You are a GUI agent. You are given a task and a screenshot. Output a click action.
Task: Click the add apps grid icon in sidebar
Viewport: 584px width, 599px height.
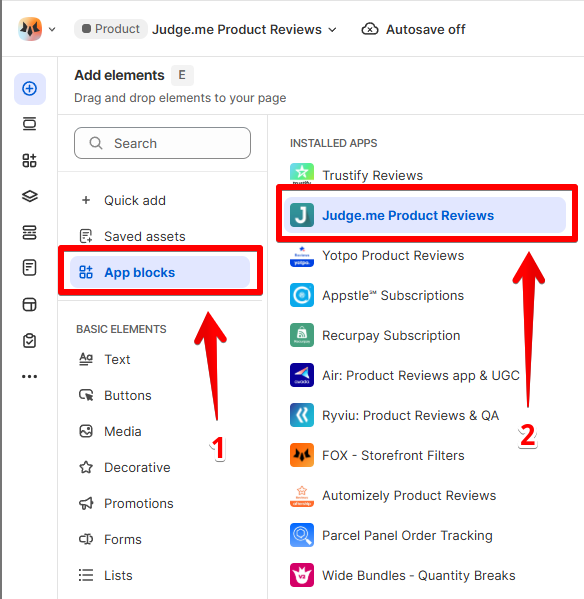coord(30,160)
